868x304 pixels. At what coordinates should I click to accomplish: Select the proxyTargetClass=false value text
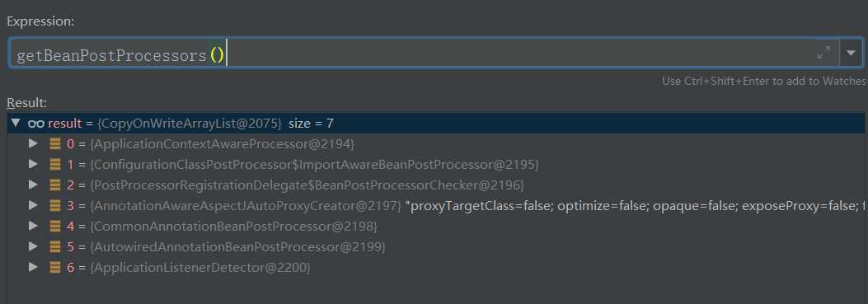[481, 206]
